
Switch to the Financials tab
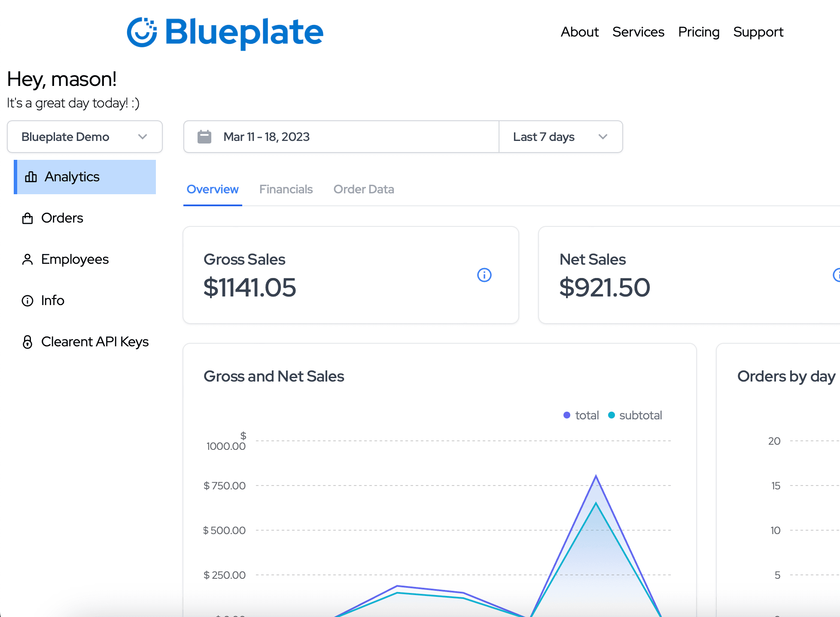[286, 189]
